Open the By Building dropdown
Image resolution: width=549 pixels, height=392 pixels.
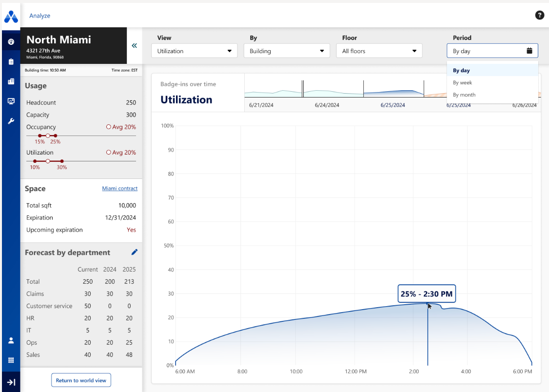coord(287,51)
